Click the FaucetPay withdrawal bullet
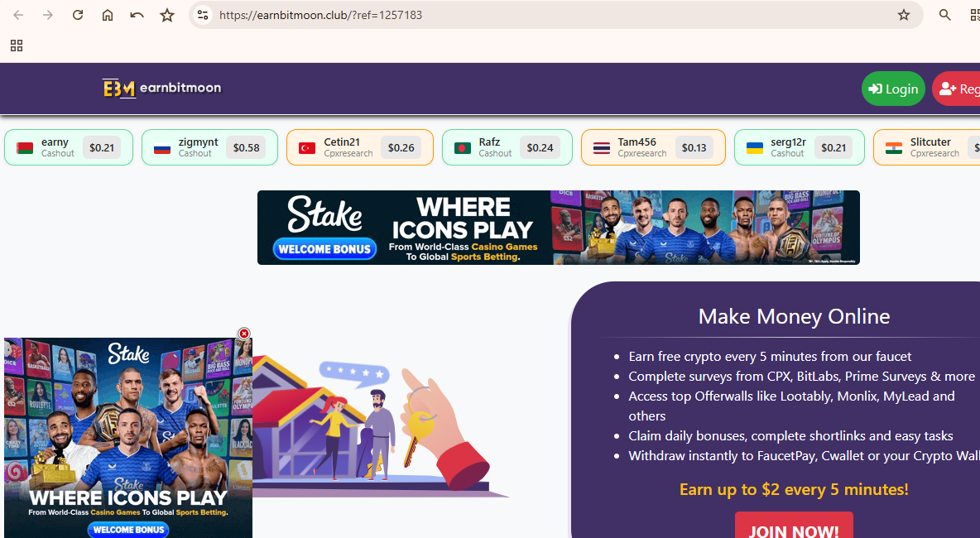Image resolution: width=980 pixels, height=538 pixels. point(804,456)
